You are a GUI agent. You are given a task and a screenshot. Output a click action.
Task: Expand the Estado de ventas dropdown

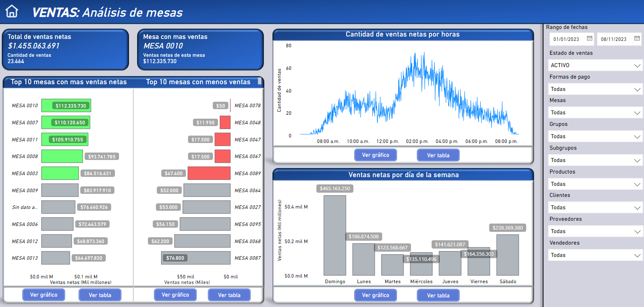(595, 65)
